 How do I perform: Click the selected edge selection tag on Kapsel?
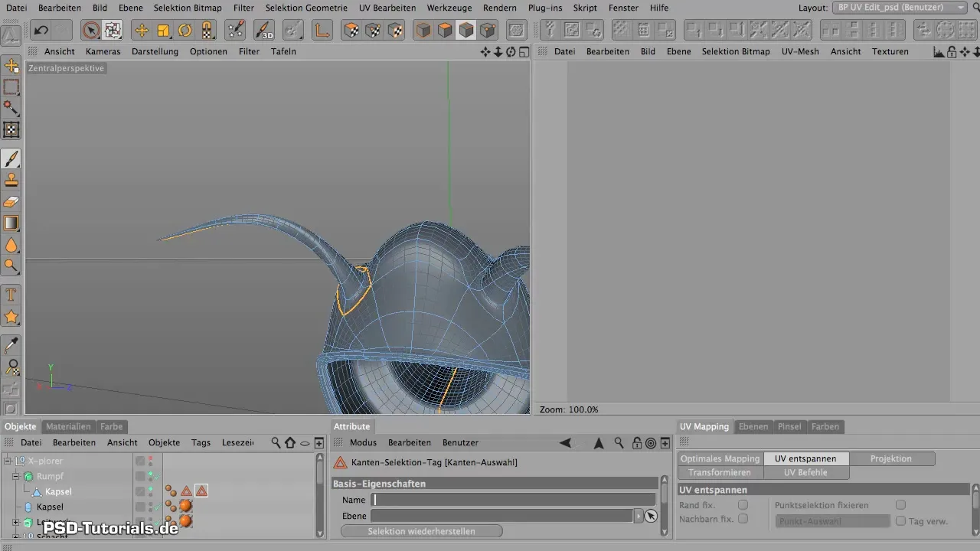coord(201,491)
